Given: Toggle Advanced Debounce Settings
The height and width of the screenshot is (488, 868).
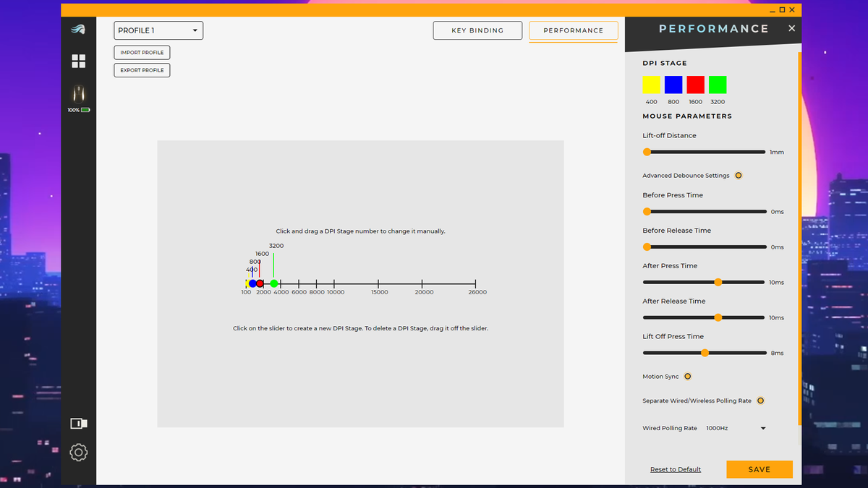Looking at the screenshot, I should (x=738, y=176).
